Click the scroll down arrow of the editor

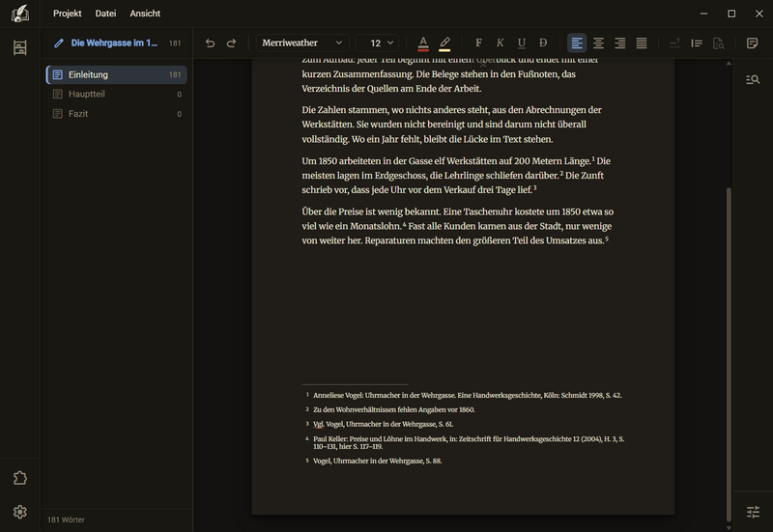click(x=729, y=527)
